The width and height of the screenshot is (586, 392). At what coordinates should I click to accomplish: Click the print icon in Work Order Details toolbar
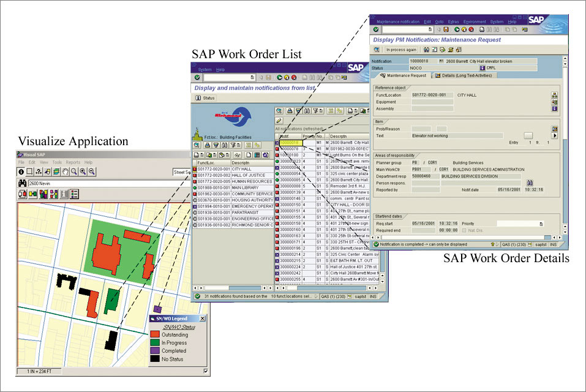(482, 29)
